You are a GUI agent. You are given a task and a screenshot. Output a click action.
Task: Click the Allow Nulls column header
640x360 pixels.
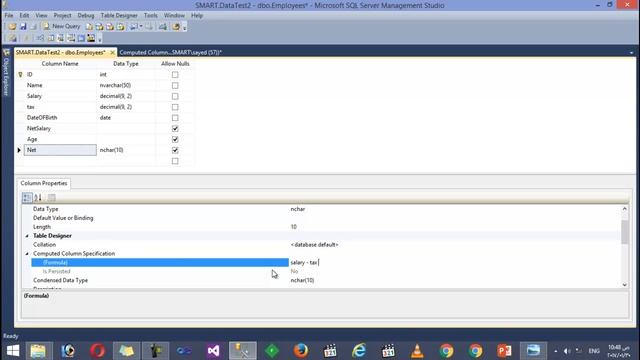coord(175,64)
